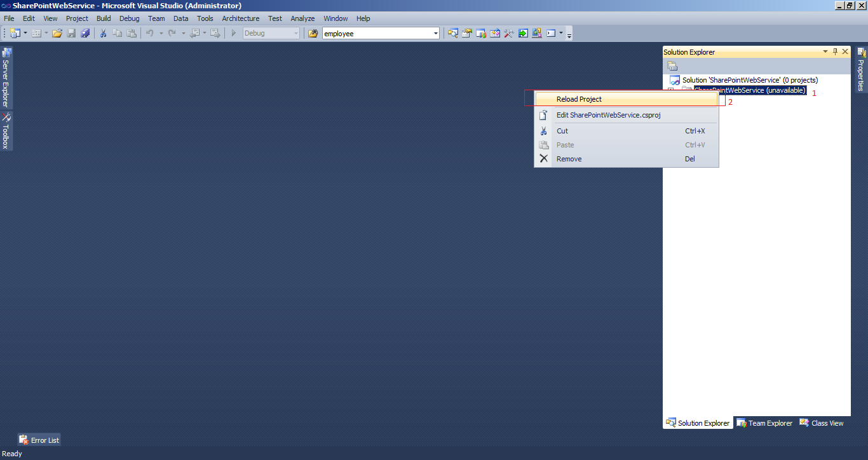Open the Build menu
Image resolution: width=868 pixels, height=460 pixels.
104,18
